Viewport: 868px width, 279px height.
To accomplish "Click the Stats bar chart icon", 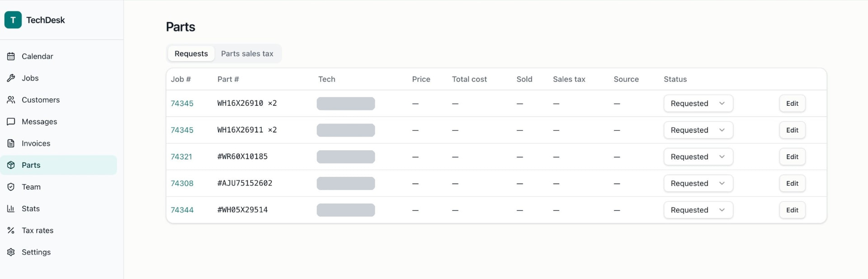I will (x=11, y=208).
